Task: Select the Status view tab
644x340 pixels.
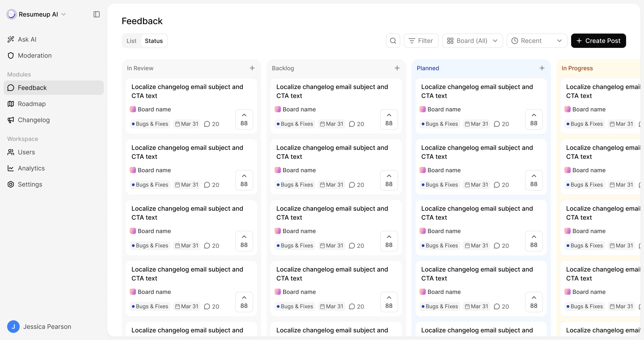Action: click(x=154, y=41)
